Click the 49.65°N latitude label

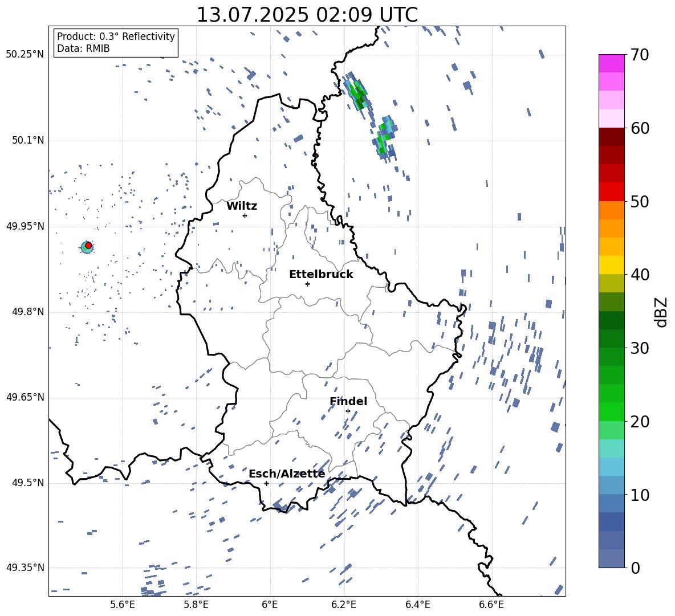click(x=25, y=397)
